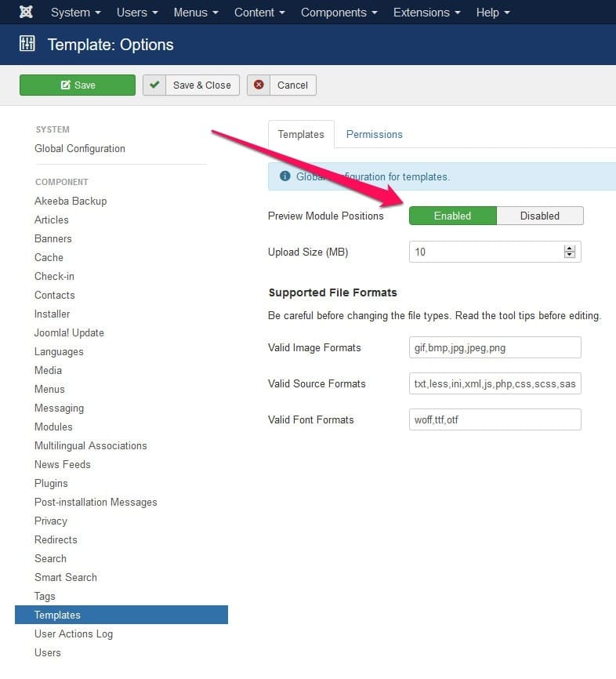Screen dimensions: 616x679
Task: Select Languages in the sidebar
Action: coord(59,351)
